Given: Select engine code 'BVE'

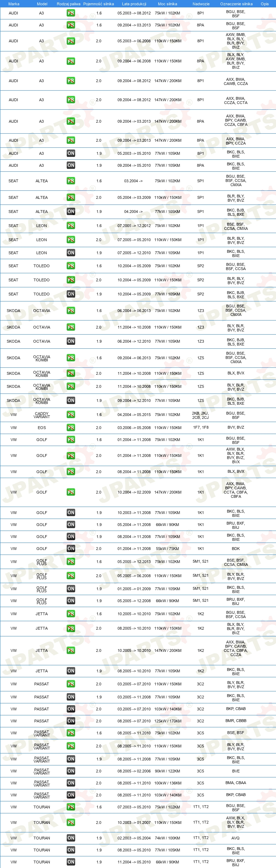Looking at the screenshot, I should tap(236, 771).
